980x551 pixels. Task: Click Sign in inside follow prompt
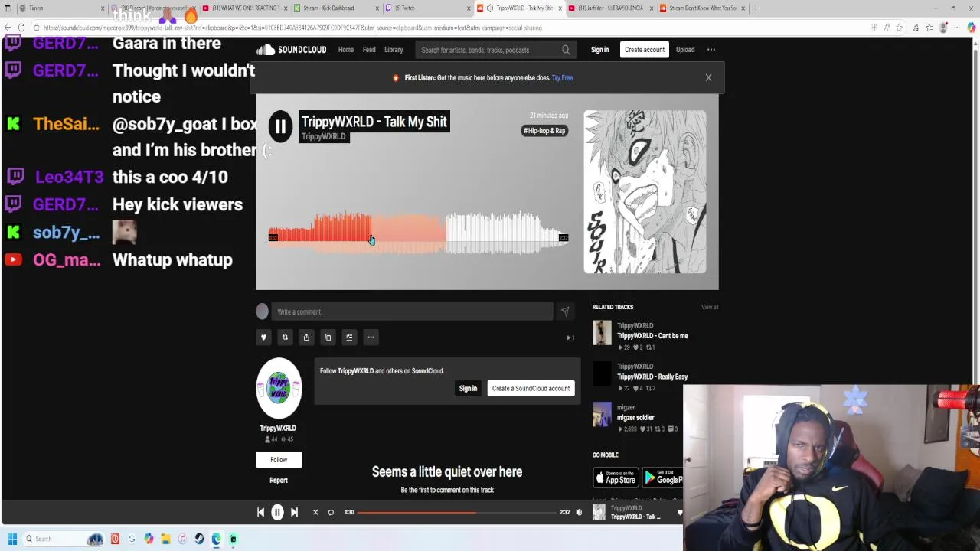pos(468,389)
